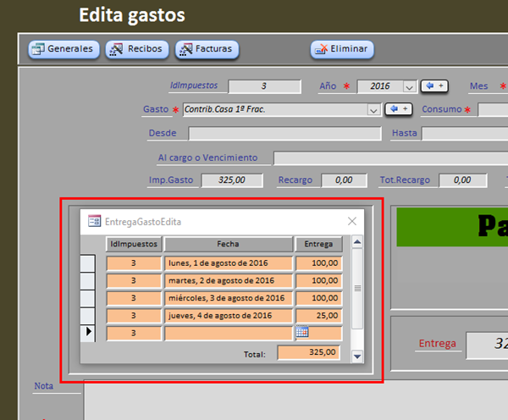This screenshot has height=420, width=508.
Task: Click the date picker calendar icon
Action: 302,333
